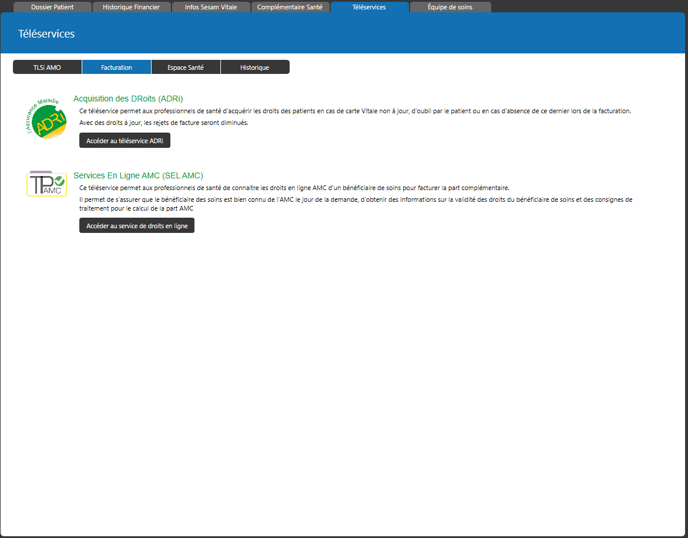This screenshot has height=538, width=688.
Task: Switch to the Facturation sub-tab
Action: (x=116, y=67)
